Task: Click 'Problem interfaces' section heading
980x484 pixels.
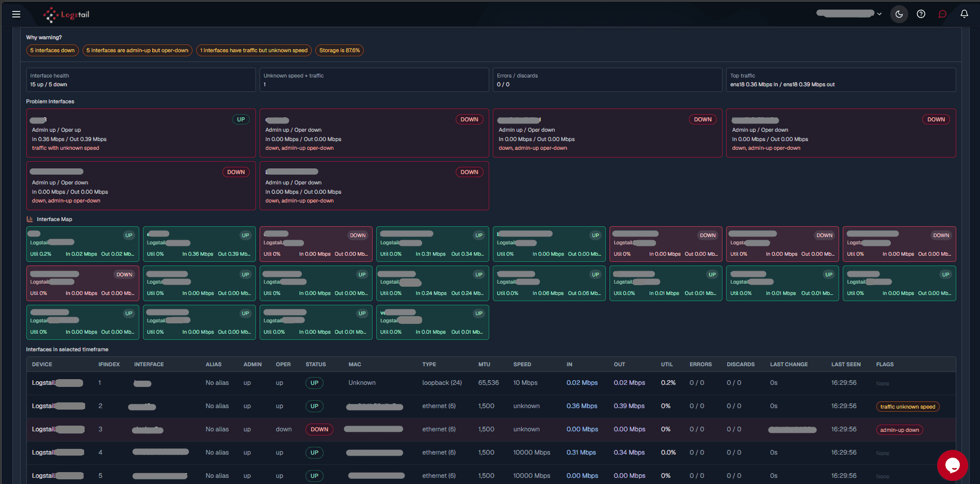Action: (x=50, y=102)
